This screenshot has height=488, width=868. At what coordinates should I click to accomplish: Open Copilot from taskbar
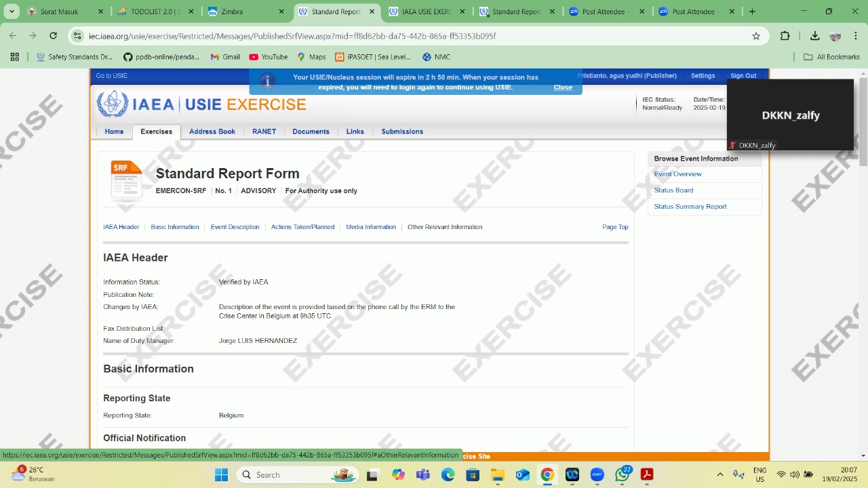coord(398,475)
